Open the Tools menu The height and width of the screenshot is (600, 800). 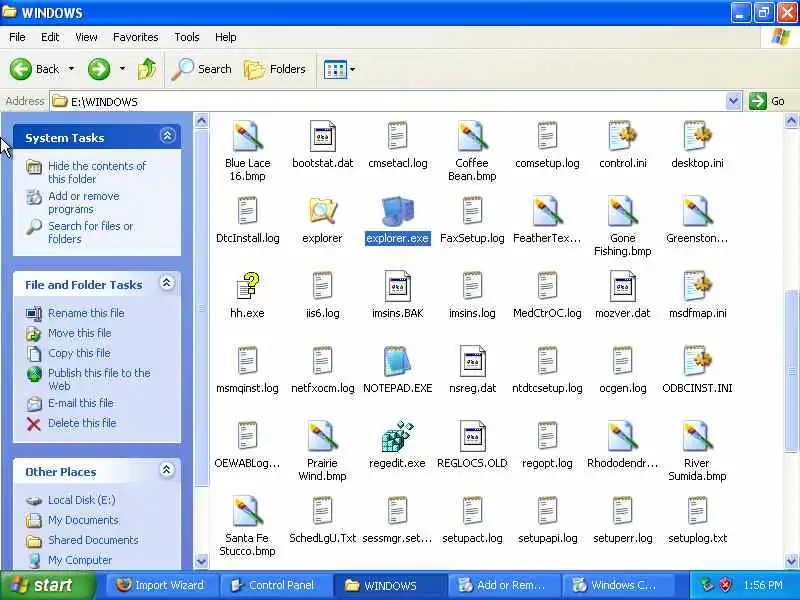click(x=187, y=37)
